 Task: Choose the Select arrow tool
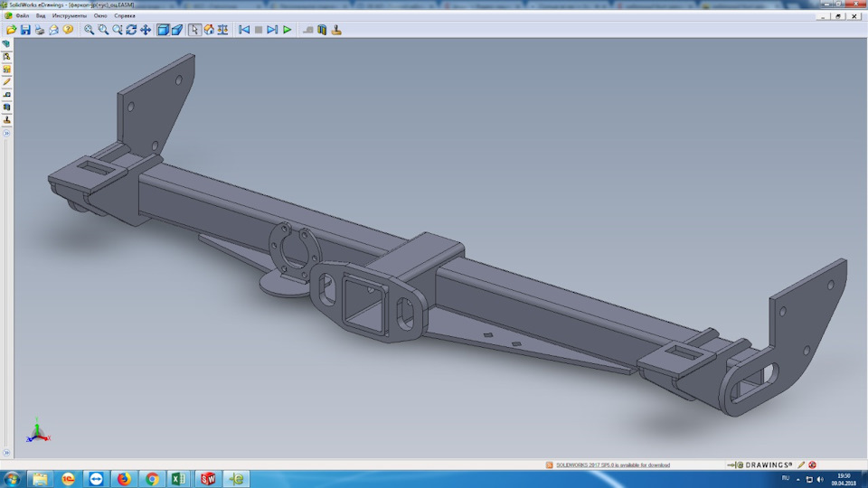tap(194, 29)
